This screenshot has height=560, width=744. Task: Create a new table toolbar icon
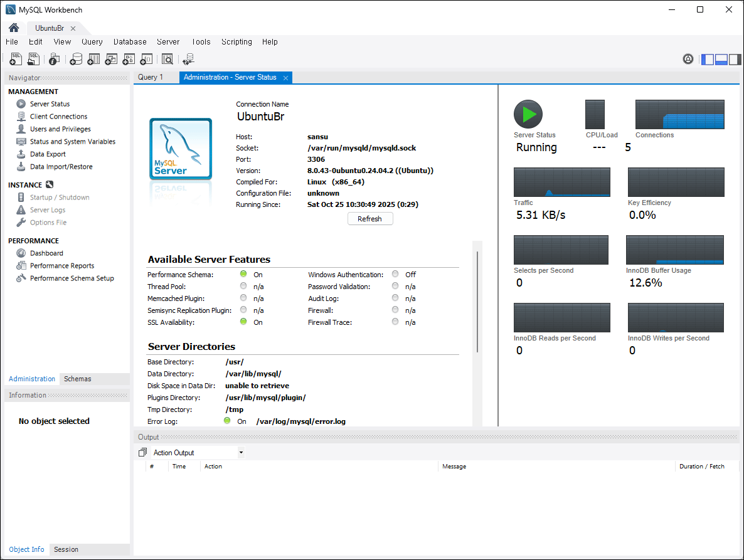tap(93, 59)
